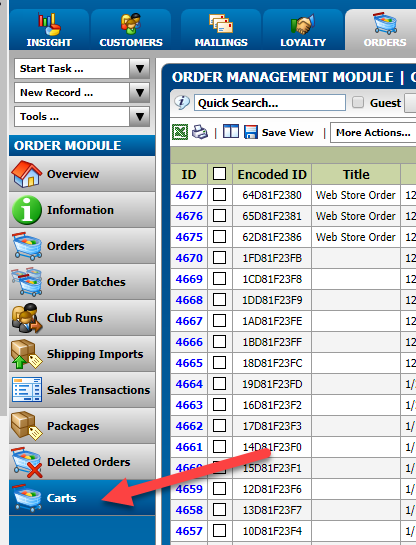This screenshot has width=416, height=545.
Task: Click encoded ID 17D81F23F3
Action: 272,426
